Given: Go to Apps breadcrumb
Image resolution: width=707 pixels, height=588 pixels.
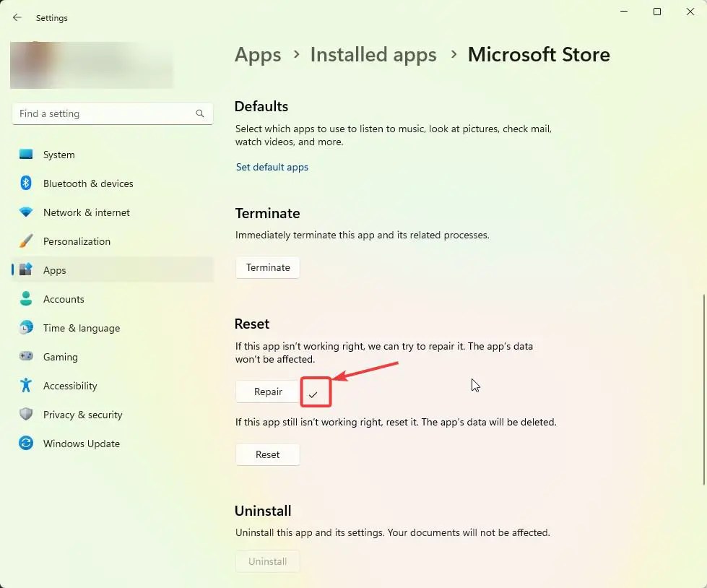Looking at the screenshot, I should (x=258, y=55).
